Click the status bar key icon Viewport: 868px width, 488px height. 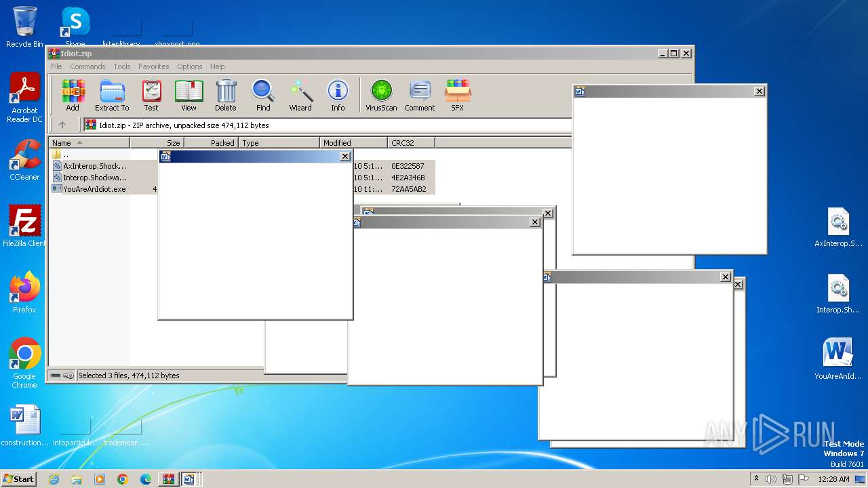(68, 375)
